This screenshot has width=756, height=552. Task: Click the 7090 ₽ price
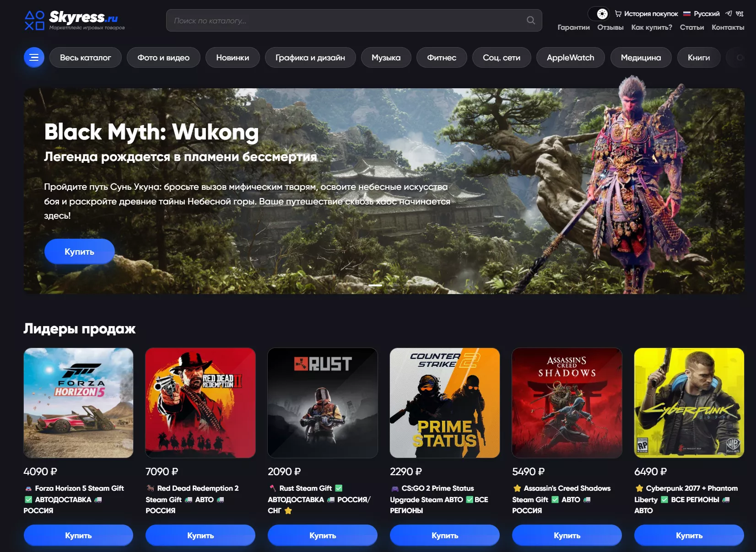coord(162,472)
